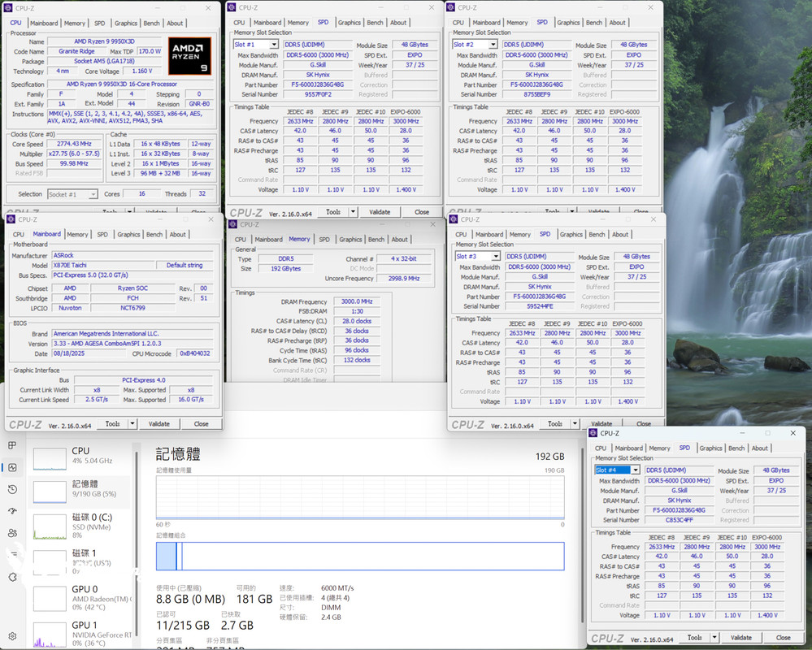
Task: Click 'AMD Ryzen 9 9950X3D' name field
Action: [x=104, y=41]
